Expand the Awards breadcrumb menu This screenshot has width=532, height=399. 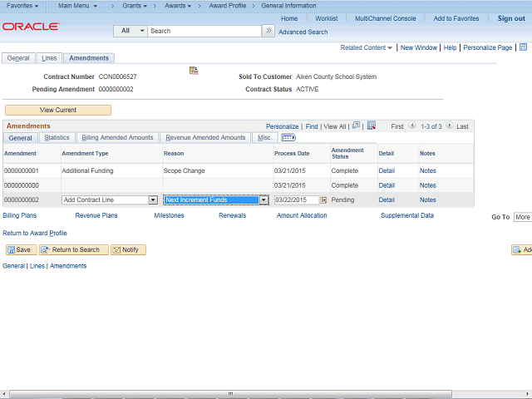178,6
